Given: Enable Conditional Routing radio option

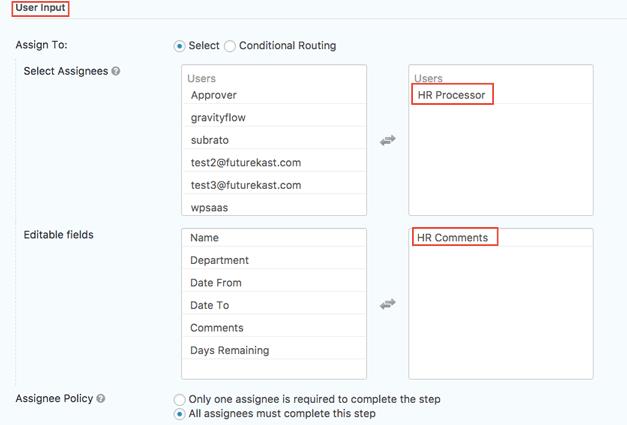Looking at the screenshot, I should pyautogui.click(x=231, y=46).
